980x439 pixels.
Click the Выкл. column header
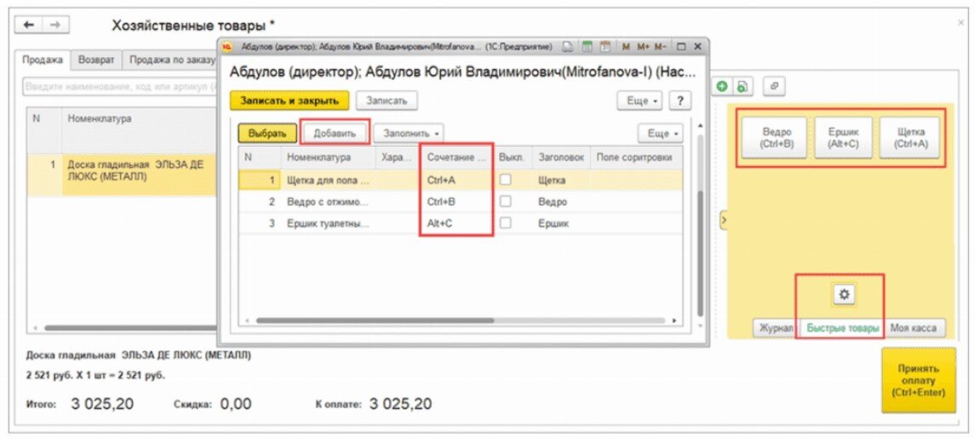512,157
